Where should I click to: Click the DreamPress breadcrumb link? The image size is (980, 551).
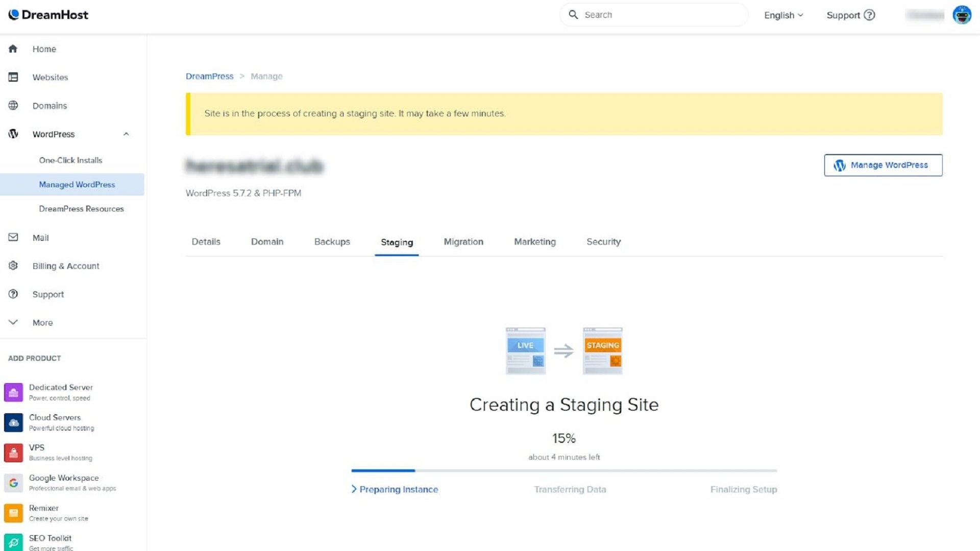(x=210, y=76)
